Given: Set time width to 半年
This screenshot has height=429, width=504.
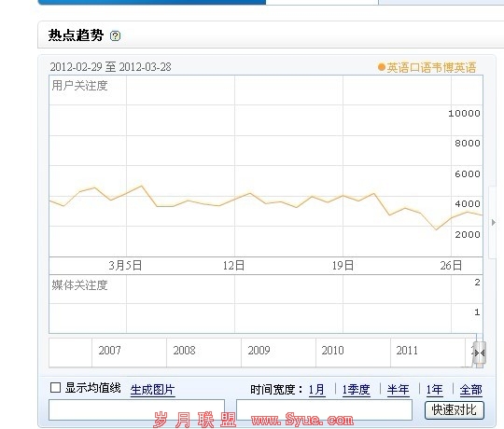Looking at the screenshot, I should (x=398, y=390).
